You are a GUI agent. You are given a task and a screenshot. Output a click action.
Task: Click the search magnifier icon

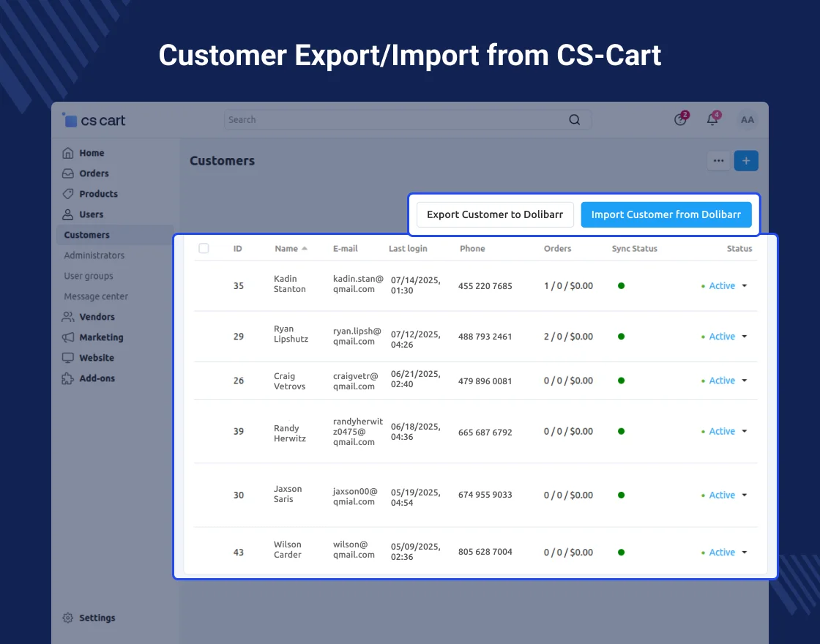tap(575, 120)
